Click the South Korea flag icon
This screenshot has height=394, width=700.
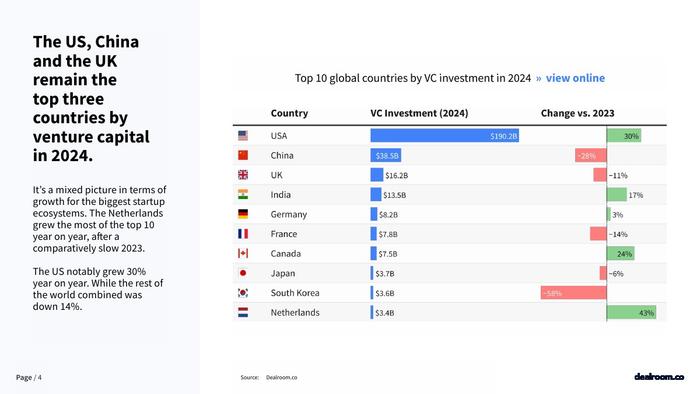coord(243,293)
